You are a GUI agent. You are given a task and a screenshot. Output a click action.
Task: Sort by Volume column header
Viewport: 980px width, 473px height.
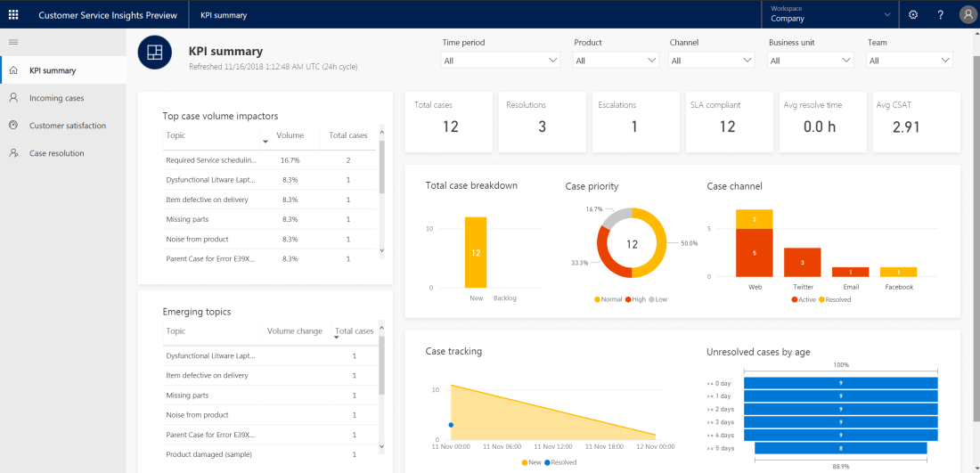(x=290, y=135)
